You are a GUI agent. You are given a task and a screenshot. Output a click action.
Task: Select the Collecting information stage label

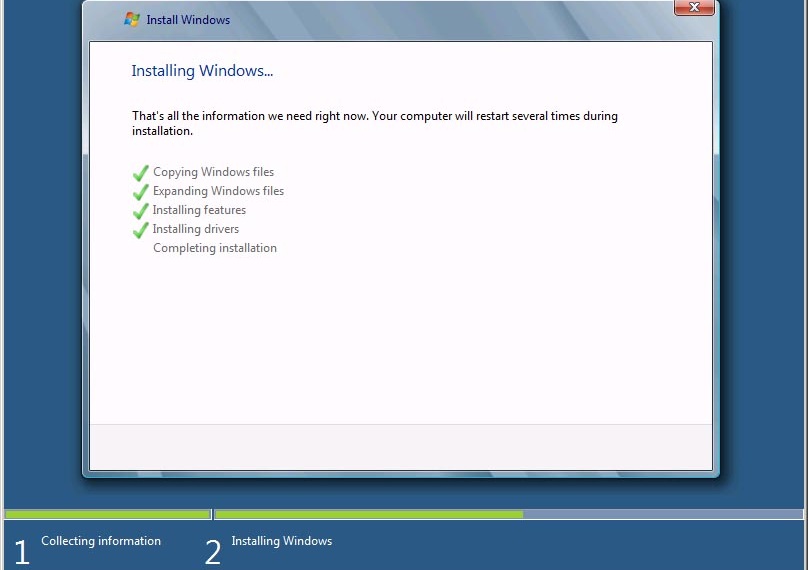[101, 541]
